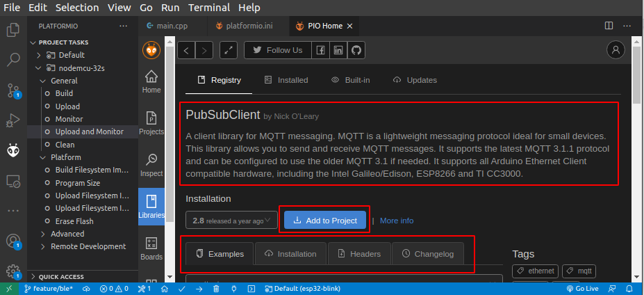Viewport: 644px width, 295px height.
Task: Click PlatformIO Upload arrow in status bar
Action: [x=199, y=289]
